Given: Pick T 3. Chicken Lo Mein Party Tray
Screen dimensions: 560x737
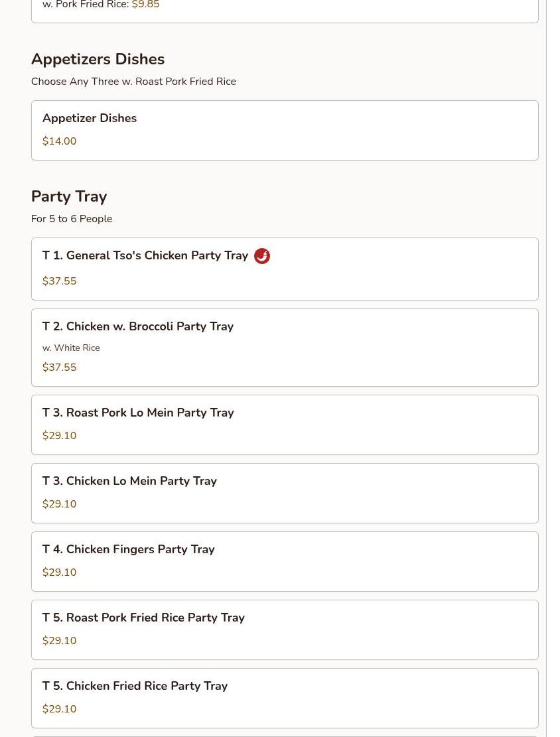Looking at the screenshot, I should [x=129, y=481].
